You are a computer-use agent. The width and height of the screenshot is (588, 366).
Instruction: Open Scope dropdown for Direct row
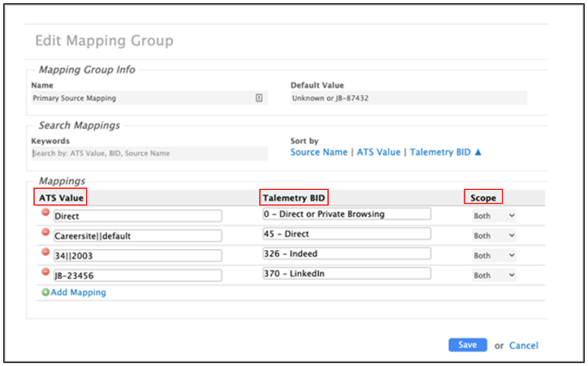point(494,216)
